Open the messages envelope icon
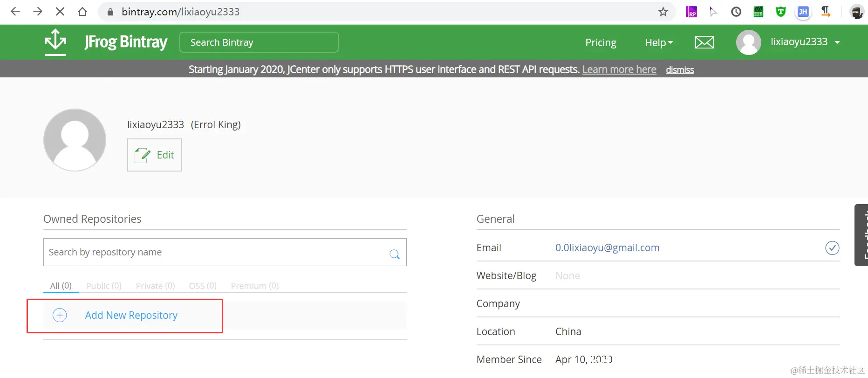 pos(704,42)
